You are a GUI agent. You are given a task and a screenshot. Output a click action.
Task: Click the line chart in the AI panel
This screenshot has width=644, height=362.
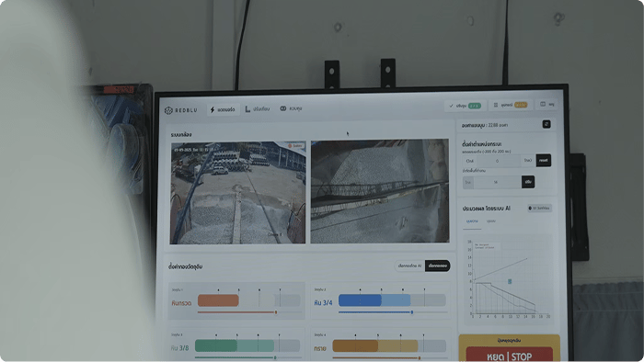509,278
